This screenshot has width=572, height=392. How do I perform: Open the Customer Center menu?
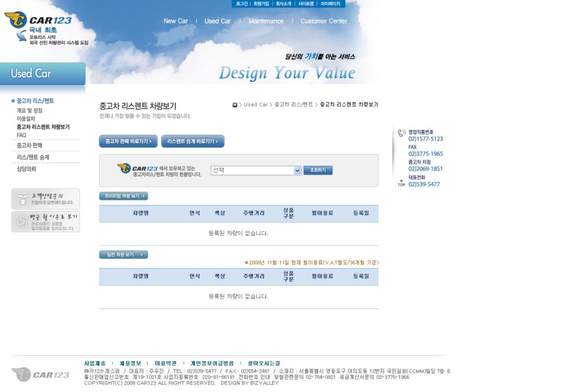[324, 21]
